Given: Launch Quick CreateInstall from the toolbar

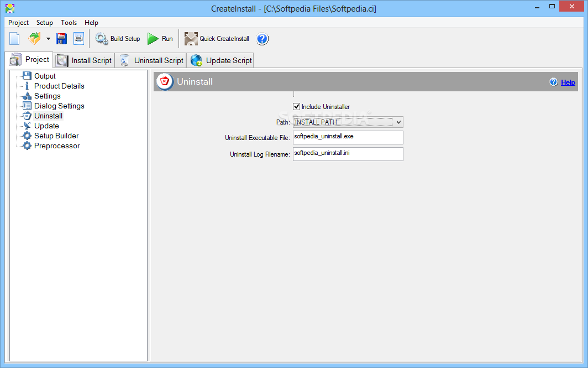Looking at the screenshot, I should coord(217,39).
